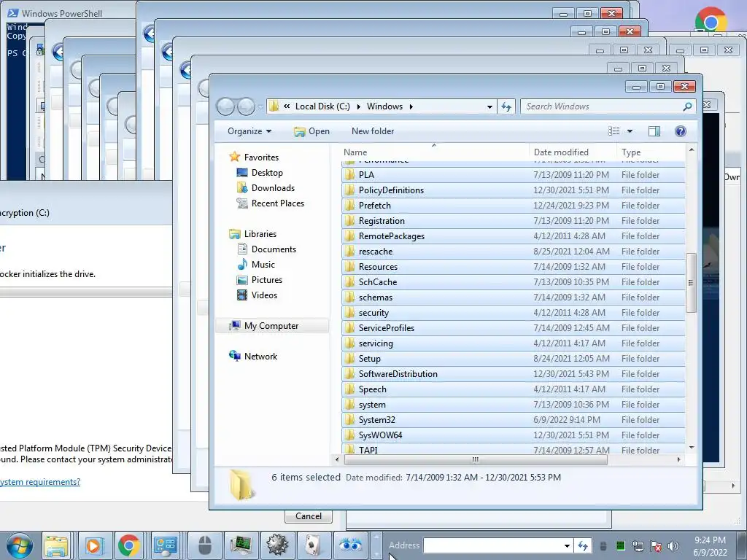
Task: Click the blue eyes taskbar icon
Action: pos(350,545)
